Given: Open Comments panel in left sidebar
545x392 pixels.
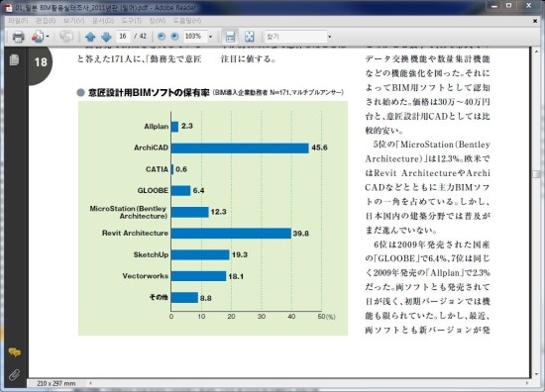Looking at the screenshot, I should click(14, 352).
